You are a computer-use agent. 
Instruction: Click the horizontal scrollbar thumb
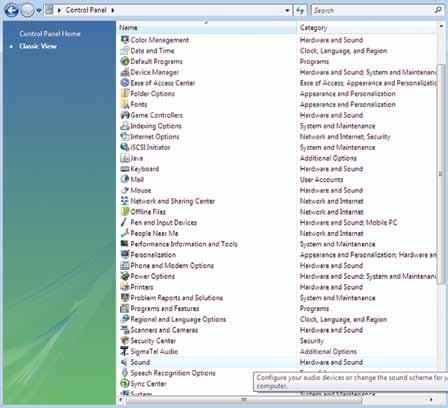[244, 399]
